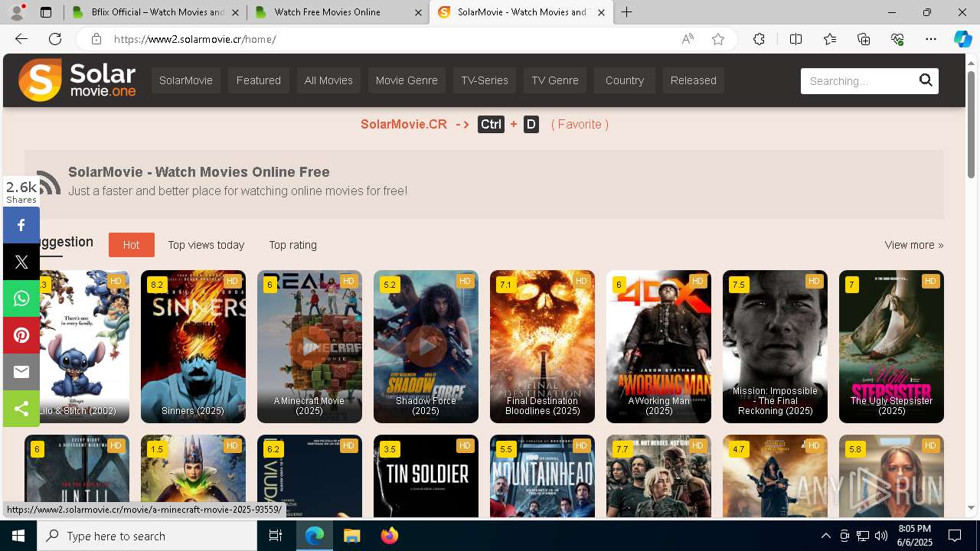This screenshot has width=980, height=551.
Task: Open the Copilot sidebar icon
Action: (x=962, y=39)
